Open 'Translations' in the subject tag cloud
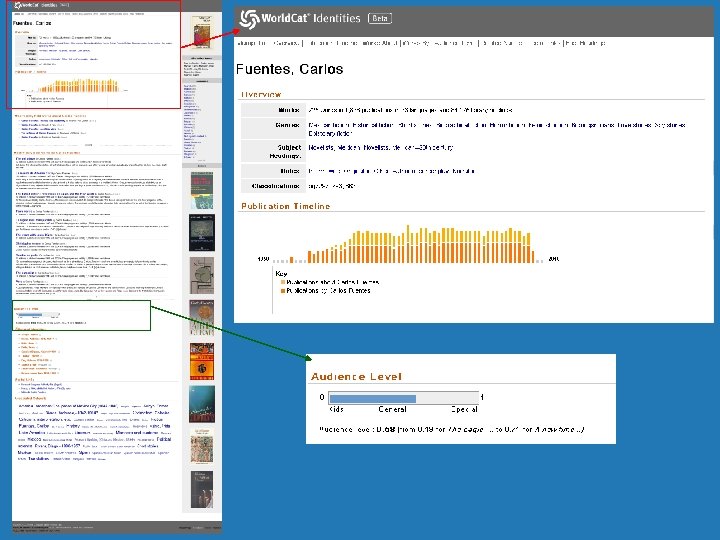 click(38, 459)
